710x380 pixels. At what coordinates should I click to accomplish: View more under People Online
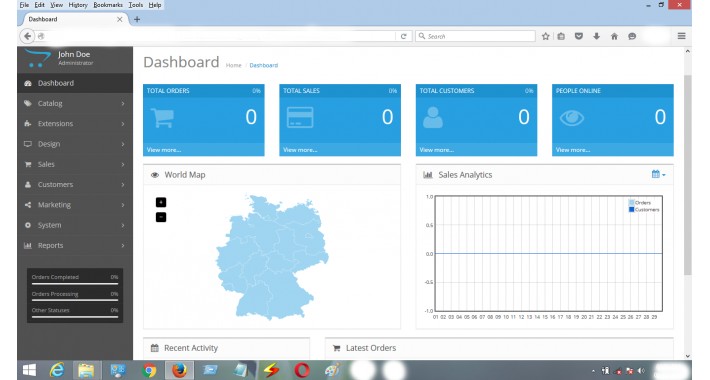point(572,150)
